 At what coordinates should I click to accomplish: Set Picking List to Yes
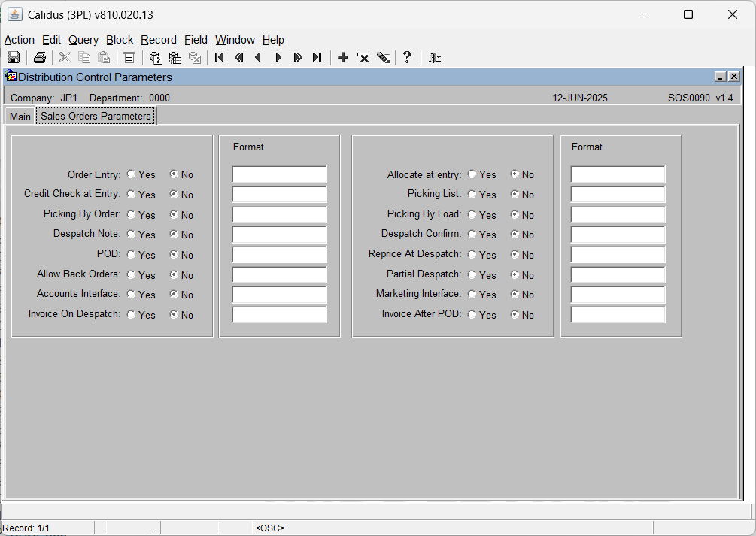click(472, 194)
